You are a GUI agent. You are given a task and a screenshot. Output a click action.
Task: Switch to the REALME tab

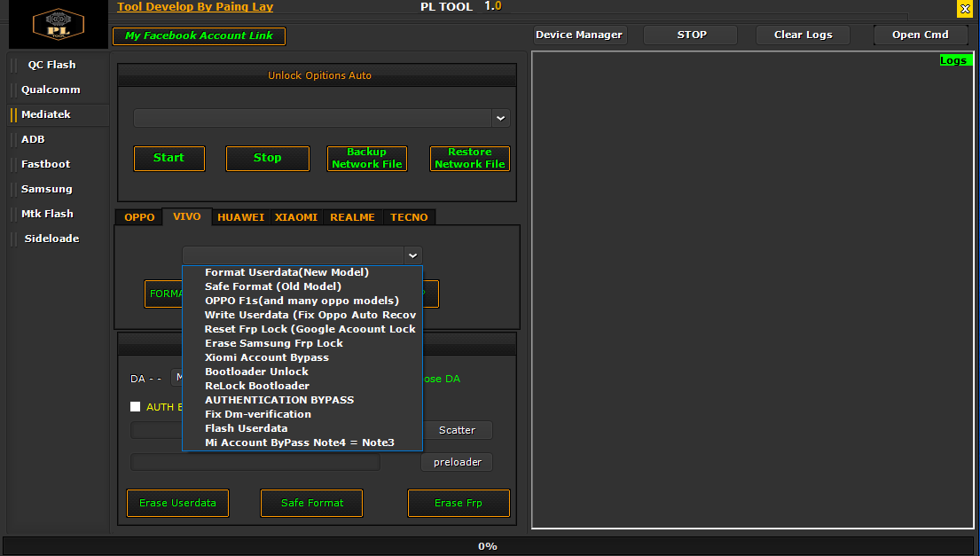(x=352, y=217)
